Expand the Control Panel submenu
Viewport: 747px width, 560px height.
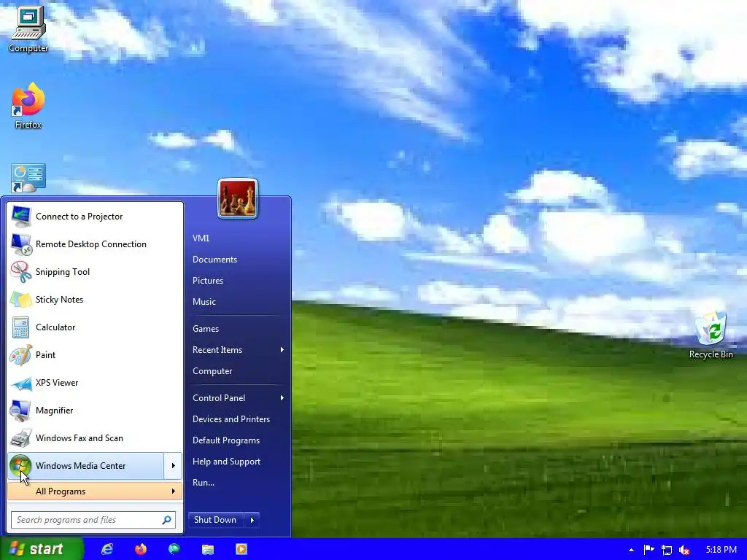point(237,398)
